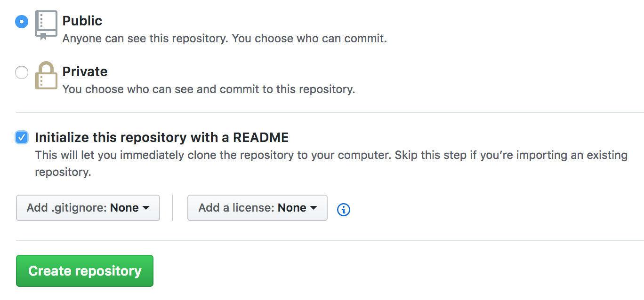Select the Public radio button
Screen dimensions: 644x300
tap(22, 22)
